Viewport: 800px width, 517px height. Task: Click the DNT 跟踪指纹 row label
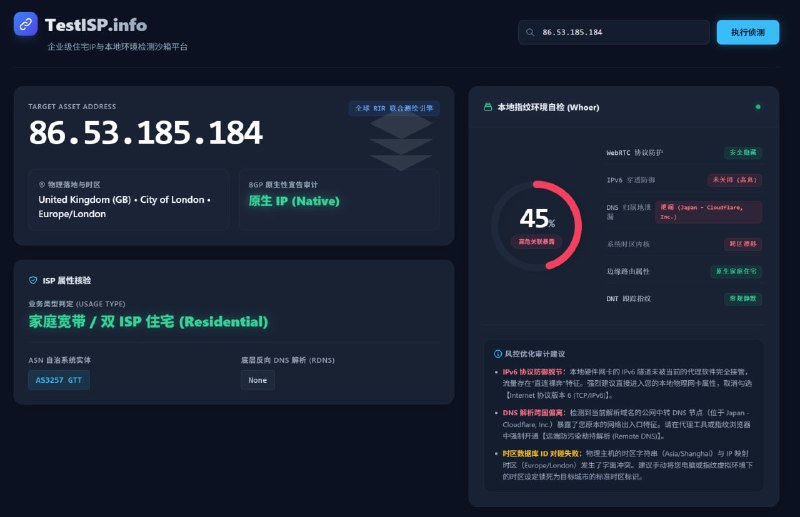629,299
